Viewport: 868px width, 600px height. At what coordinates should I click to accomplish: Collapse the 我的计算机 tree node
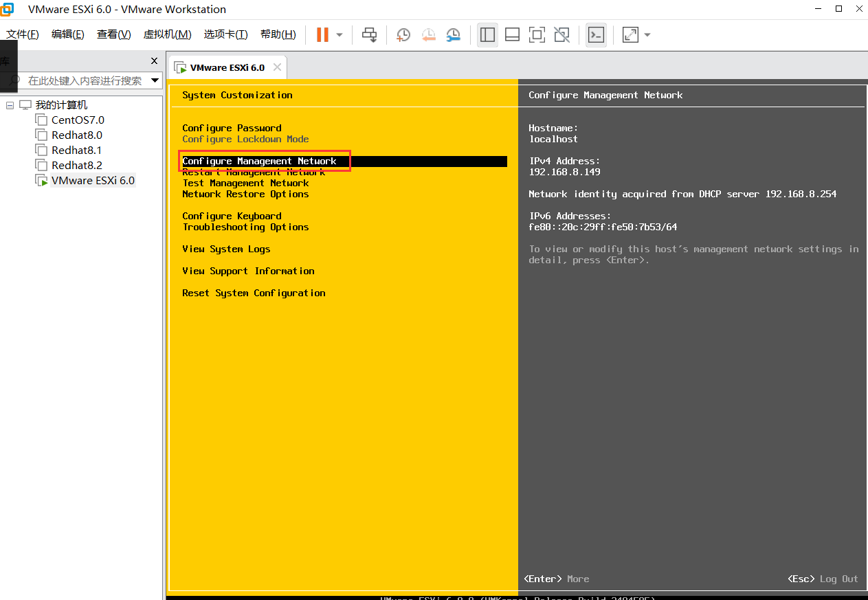[x=10, y=105]
